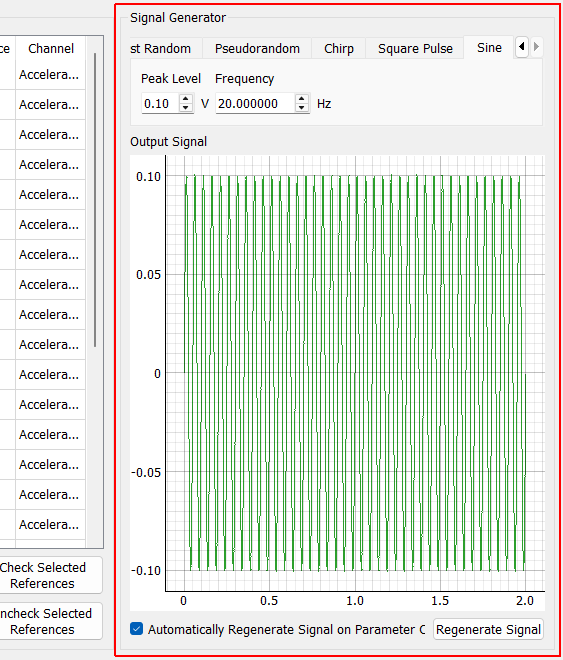The width and height of the screenshot is (563, 660).
Task: Decrease Peak Level with down arrow
Action: [186, 108]
